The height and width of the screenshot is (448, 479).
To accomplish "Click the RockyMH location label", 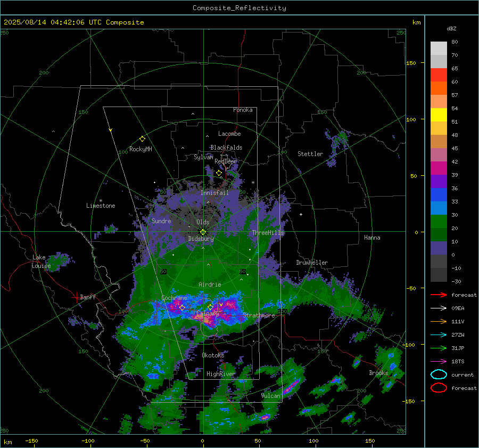I will (x=141, y=149).
